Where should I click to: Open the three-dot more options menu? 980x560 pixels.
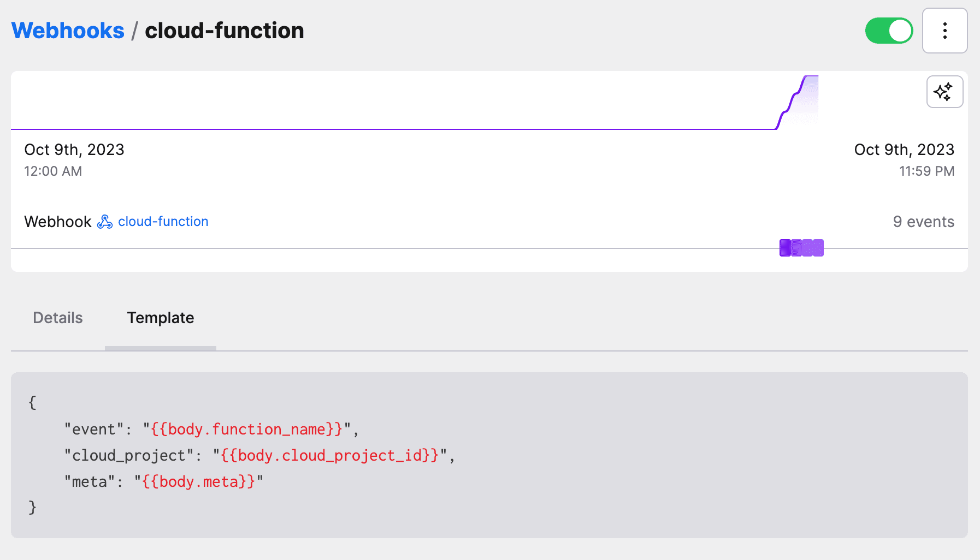coord(944,31)
